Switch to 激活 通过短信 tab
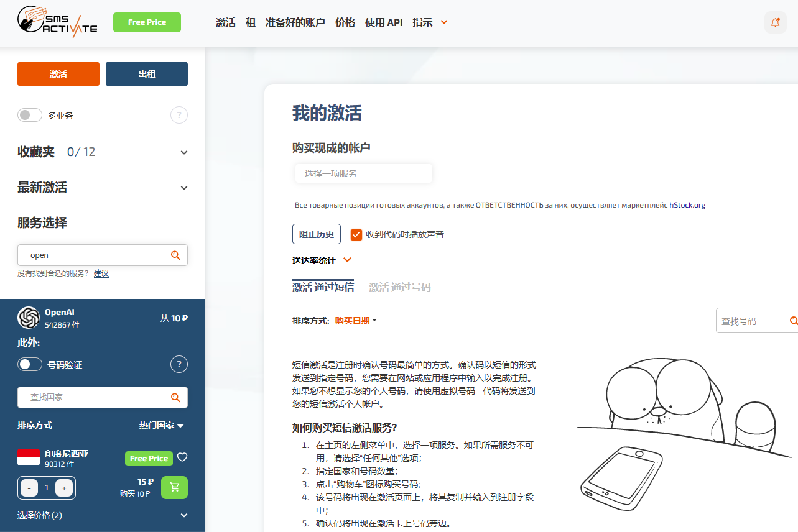This screenshot has width=798, height=532. pyautogui.click(x=323, y=287)
